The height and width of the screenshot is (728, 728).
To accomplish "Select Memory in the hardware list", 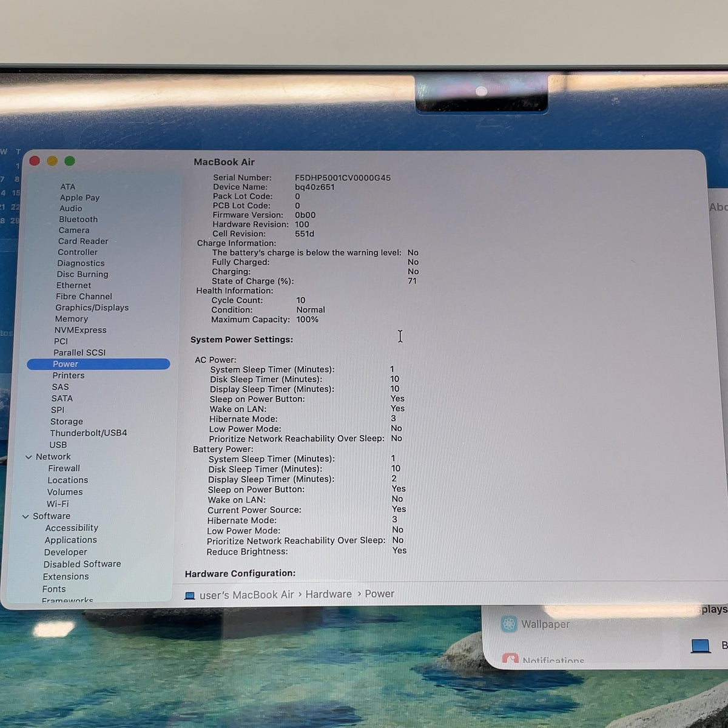I will 72,319.
